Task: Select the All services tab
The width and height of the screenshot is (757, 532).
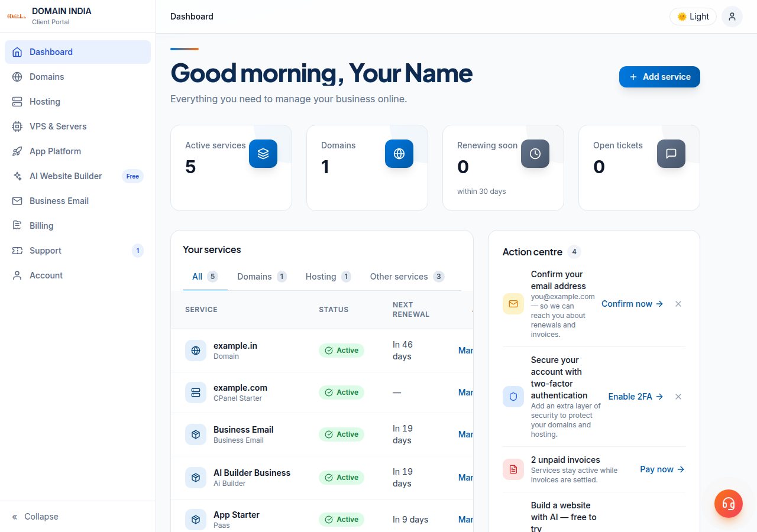Action: coord(205,277)
